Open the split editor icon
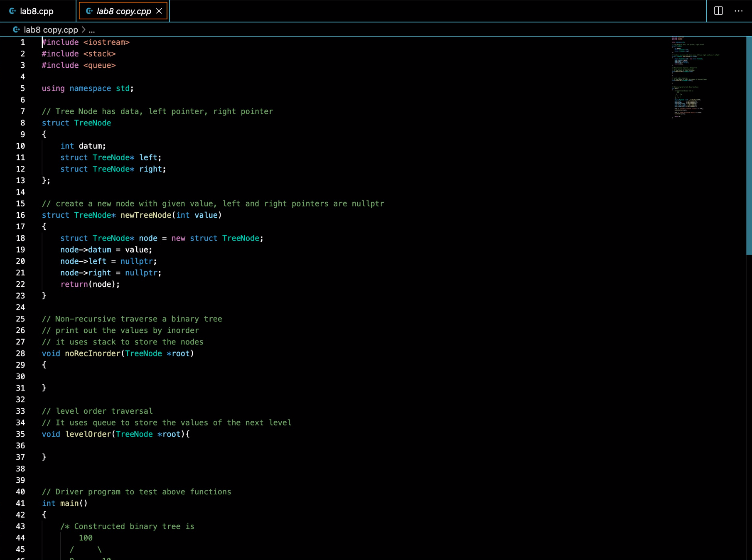This screenshot has width=752, height=560. [718, 11]
